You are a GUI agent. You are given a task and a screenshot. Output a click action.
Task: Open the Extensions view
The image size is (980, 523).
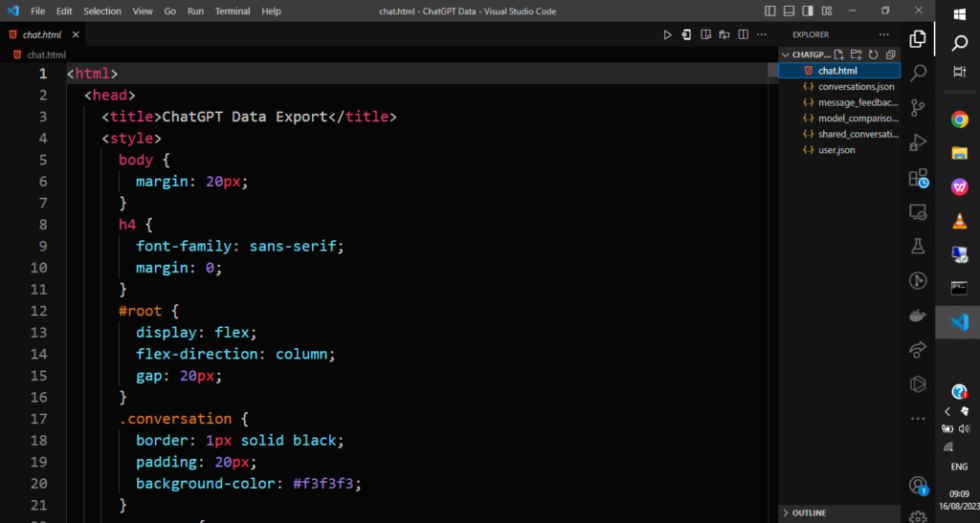click(918, 178)
